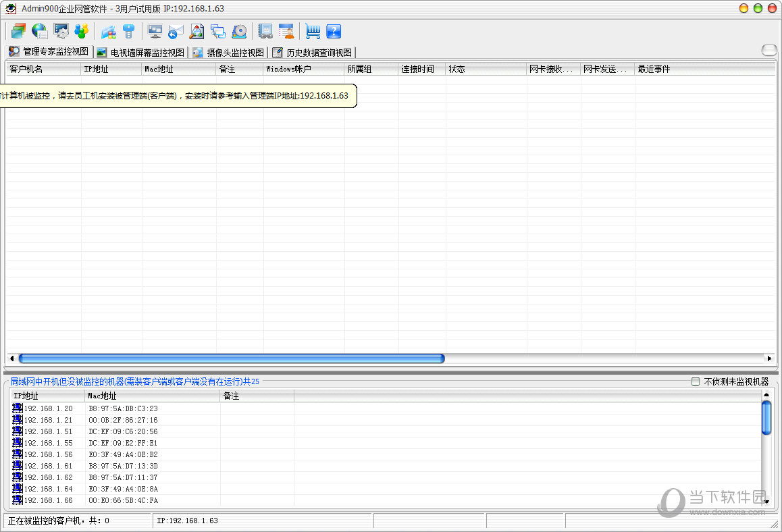Click the gray rounded button right of the tabs
This screenshot has width=782, height=532.
(769, 50)
